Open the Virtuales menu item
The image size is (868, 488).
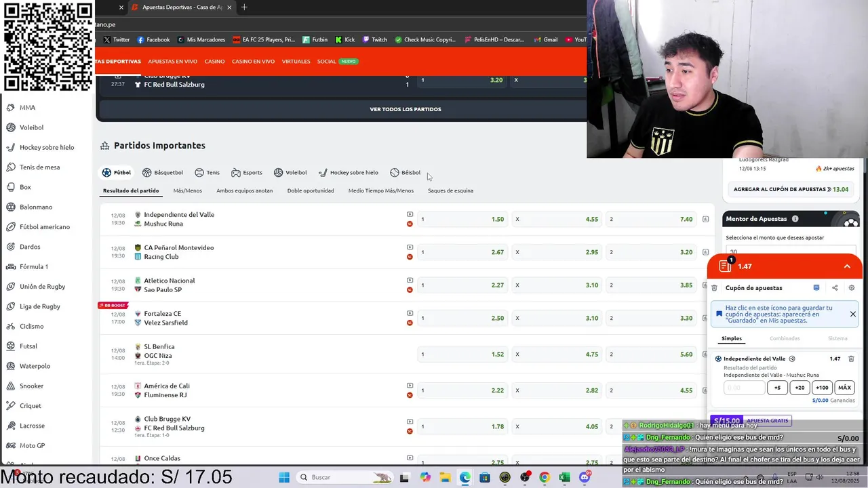pos(296,61)
